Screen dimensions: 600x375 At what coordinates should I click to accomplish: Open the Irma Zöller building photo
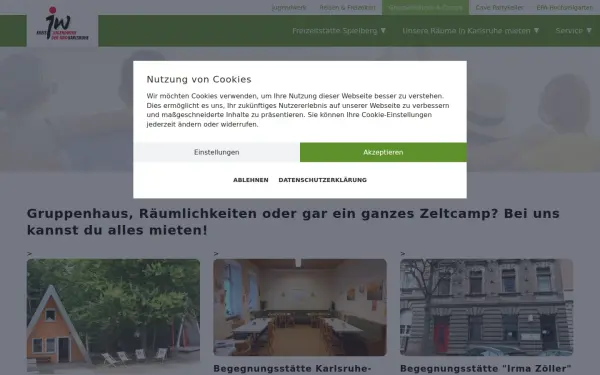487,307
